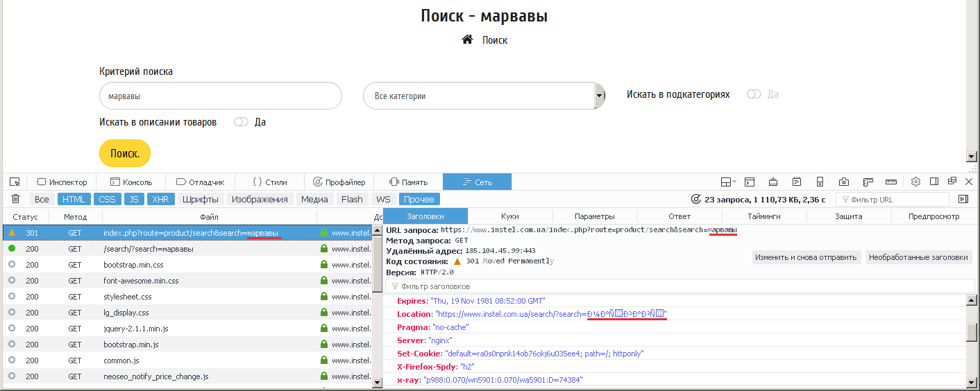Open the Защита details tab
980x391 pixels.
point(849,216)
